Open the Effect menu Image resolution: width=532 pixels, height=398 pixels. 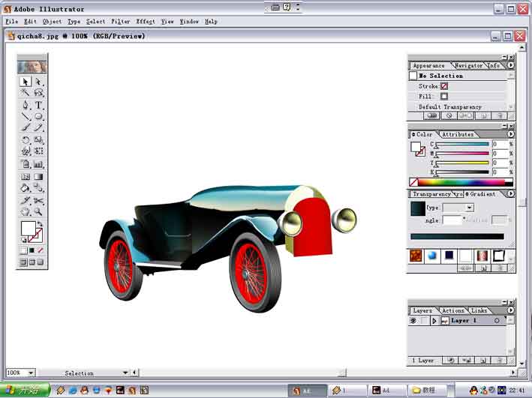click(146, 21)
